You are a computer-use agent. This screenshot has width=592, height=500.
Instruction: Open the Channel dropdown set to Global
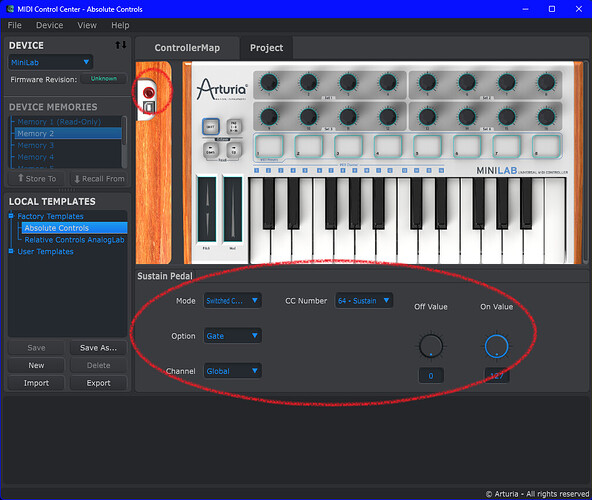click(232, 371)
